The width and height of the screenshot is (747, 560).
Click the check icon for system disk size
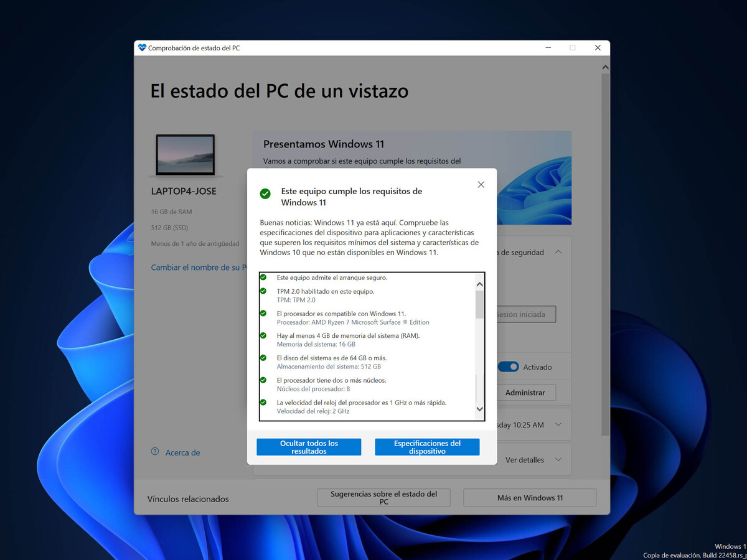pos(263,358)
